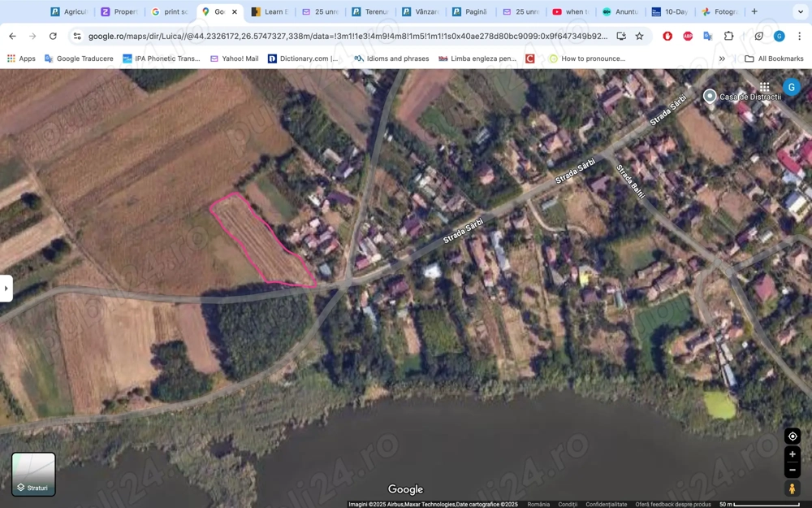This screenshot has height=508, width=812.
Task: Click the Google account avatar on the map
Action: [x=791, y=87]
